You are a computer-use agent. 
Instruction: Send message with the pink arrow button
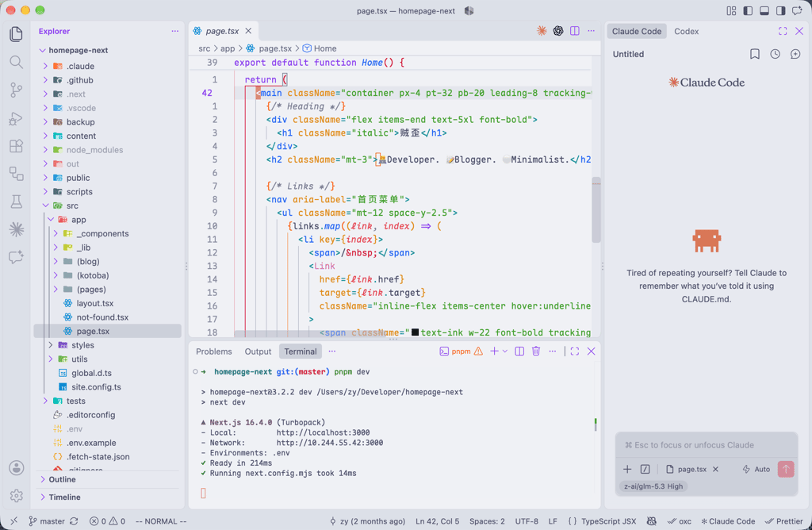pos(786,469)
